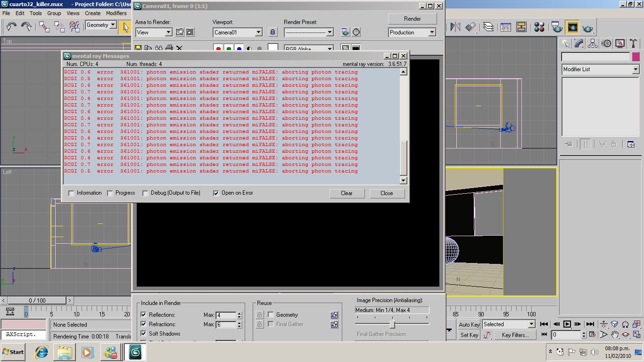The image size is (644, 362).
Task: Open Environment and Effects dialog icon
Action: pos(356,32)
